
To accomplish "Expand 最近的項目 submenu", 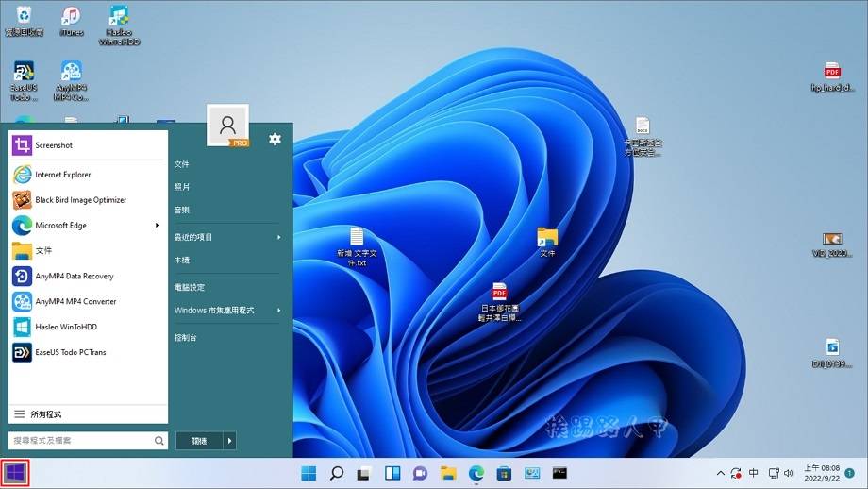I will coord(278,238).
